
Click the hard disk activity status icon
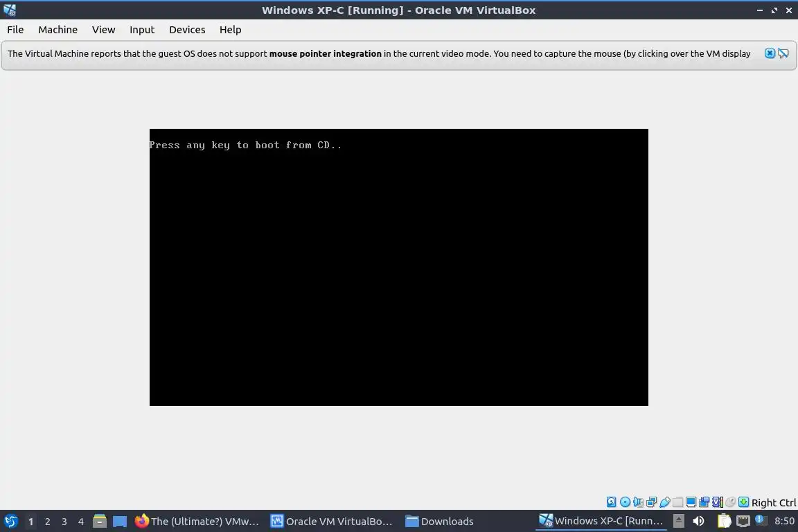point(611,502)
